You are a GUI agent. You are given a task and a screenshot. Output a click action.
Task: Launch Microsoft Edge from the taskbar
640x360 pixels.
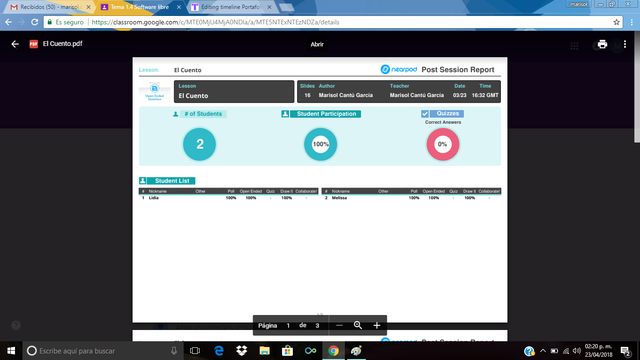click(x=219, y=351)
